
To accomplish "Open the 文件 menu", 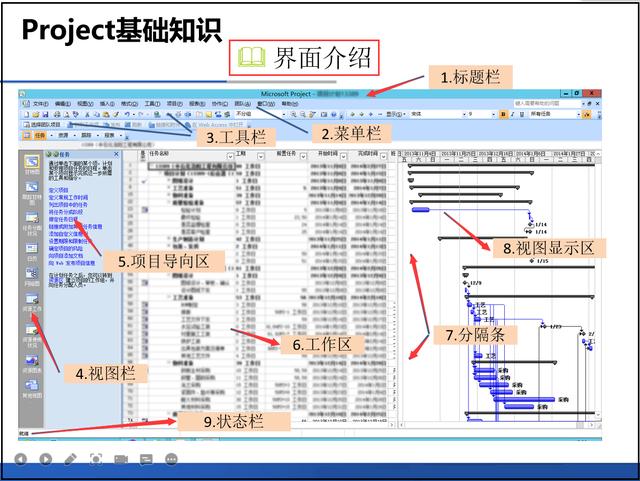I will (41, 104).
